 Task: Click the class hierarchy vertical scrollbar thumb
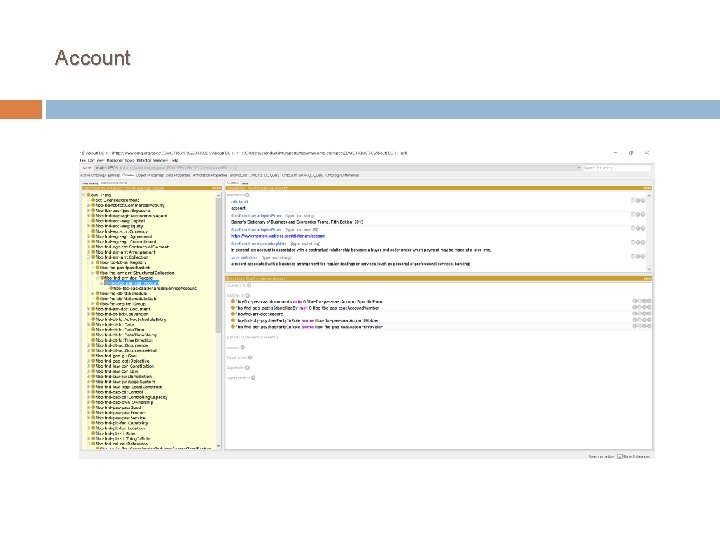[218, 266]
